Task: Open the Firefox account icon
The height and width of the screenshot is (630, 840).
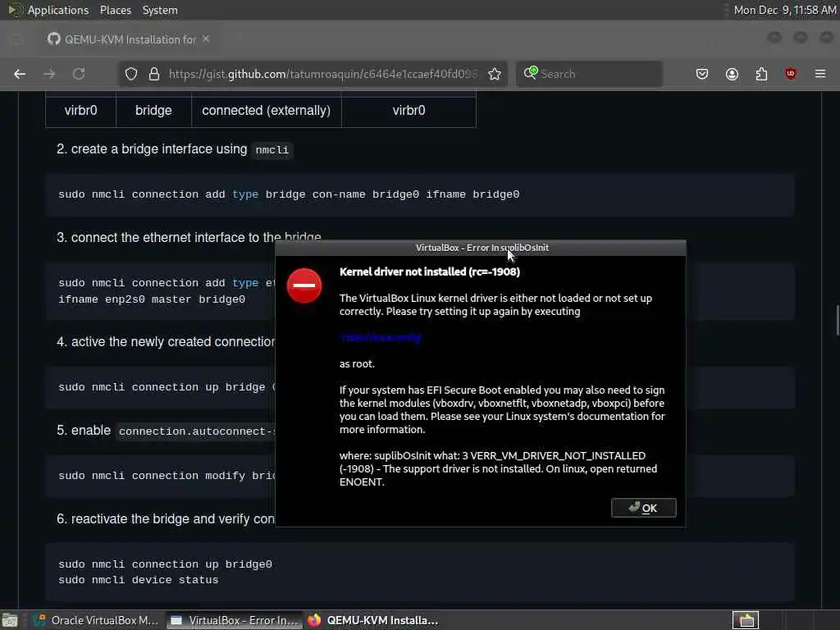Action: point(732,74)
